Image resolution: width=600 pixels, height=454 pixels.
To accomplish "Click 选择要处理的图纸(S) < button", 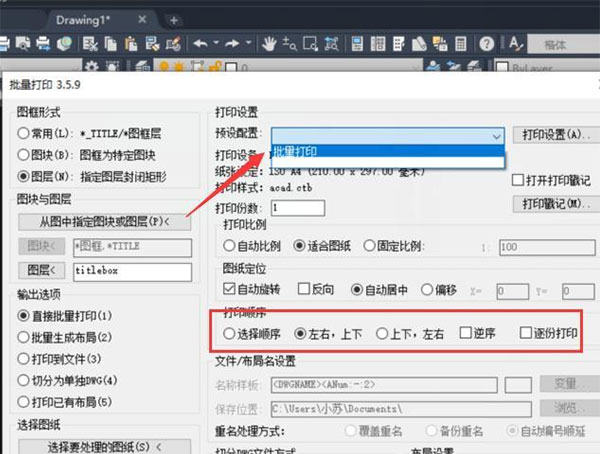I will [104, 447].
